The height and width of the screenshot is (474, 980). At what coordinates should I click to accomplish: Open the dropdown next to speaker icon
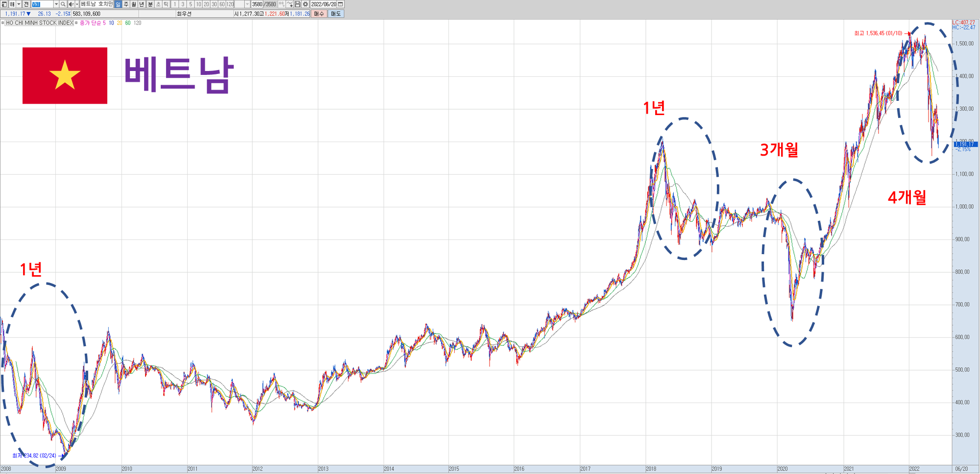(x=77, y=4)
